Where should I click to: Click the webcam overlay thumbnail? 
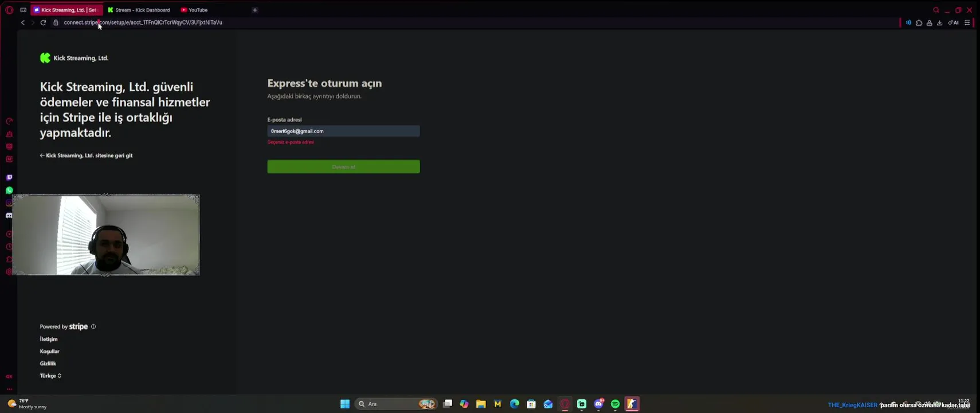pos(106,235)
